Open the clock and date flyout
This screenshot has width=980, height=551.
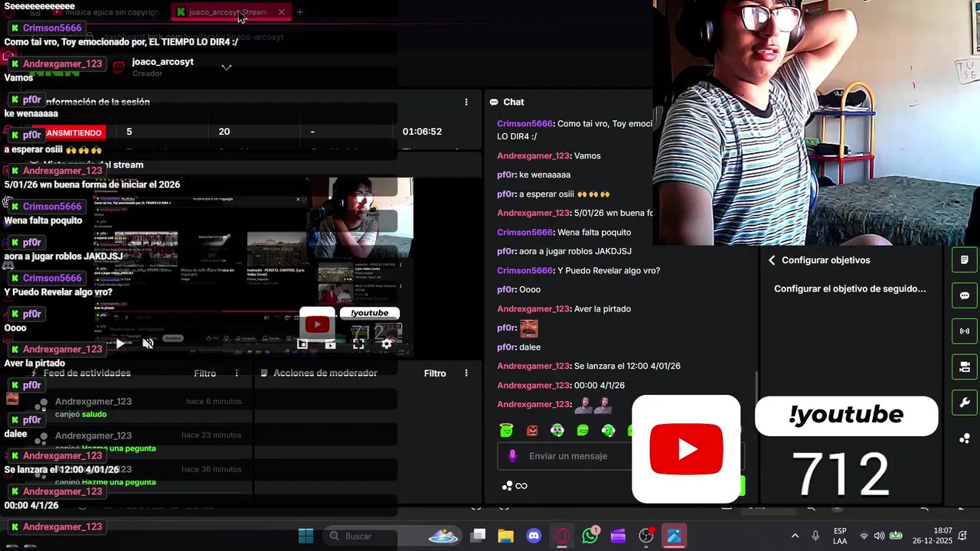tap(932, 536)
